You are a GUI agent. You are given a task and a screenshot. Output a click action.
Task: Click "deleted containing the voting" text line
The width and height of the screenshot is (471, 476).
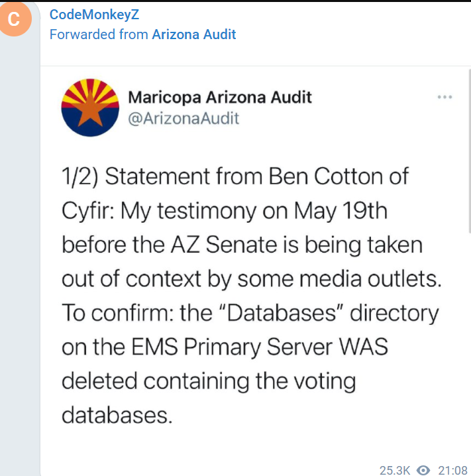pyautogui.click(x=209, y=381)
